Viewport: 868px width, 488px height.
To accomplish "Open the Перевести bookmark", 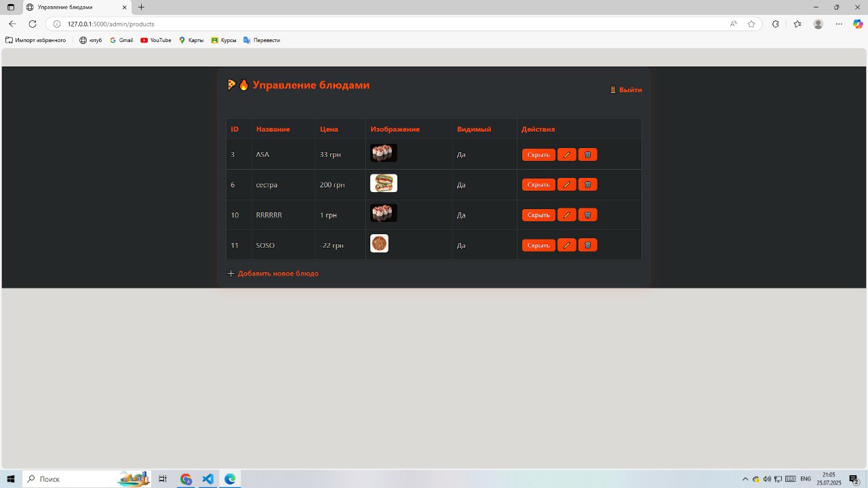I will tap(262, 40).
